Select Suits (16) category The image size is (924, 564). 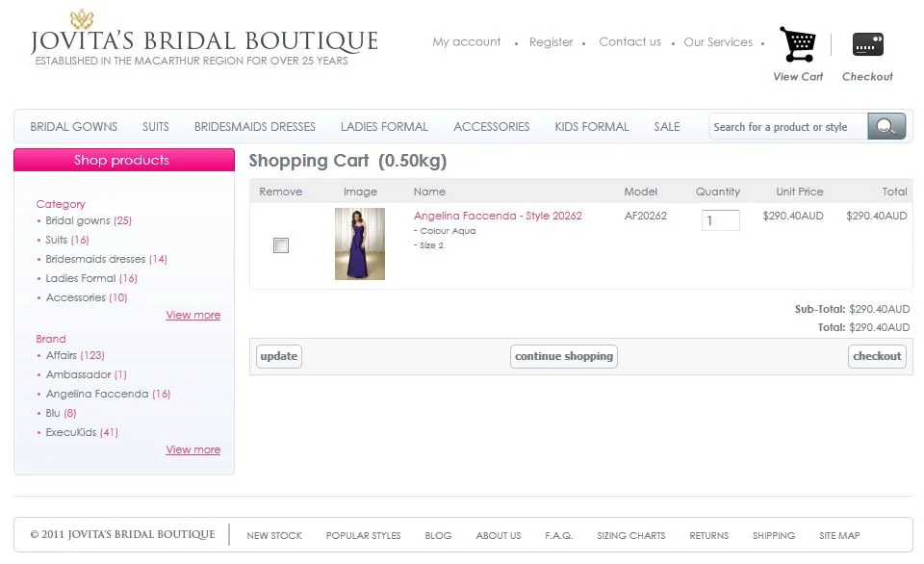[67, 240]
